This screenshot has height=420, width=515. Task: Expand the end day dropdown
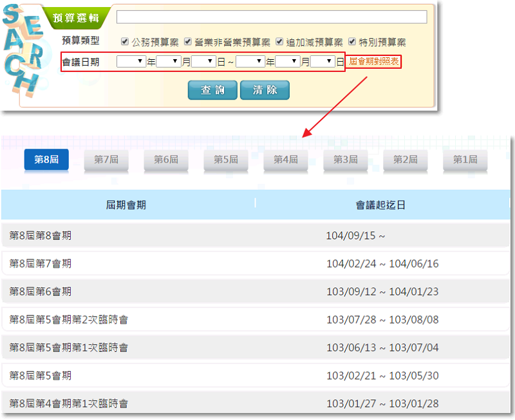coord(323,62)
